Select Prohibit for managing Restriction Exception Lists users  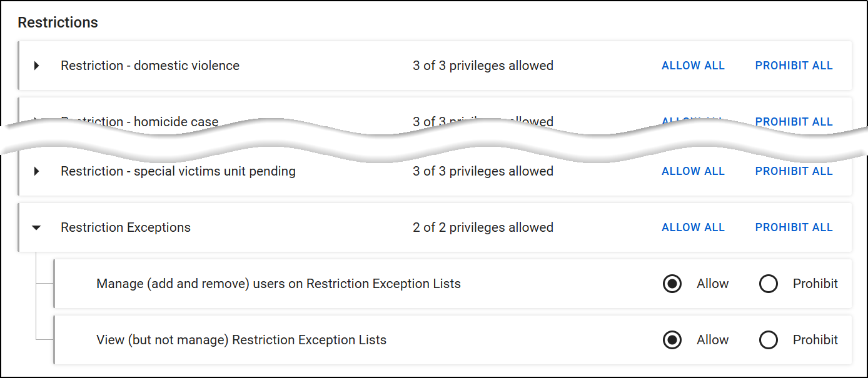(769, 284)
